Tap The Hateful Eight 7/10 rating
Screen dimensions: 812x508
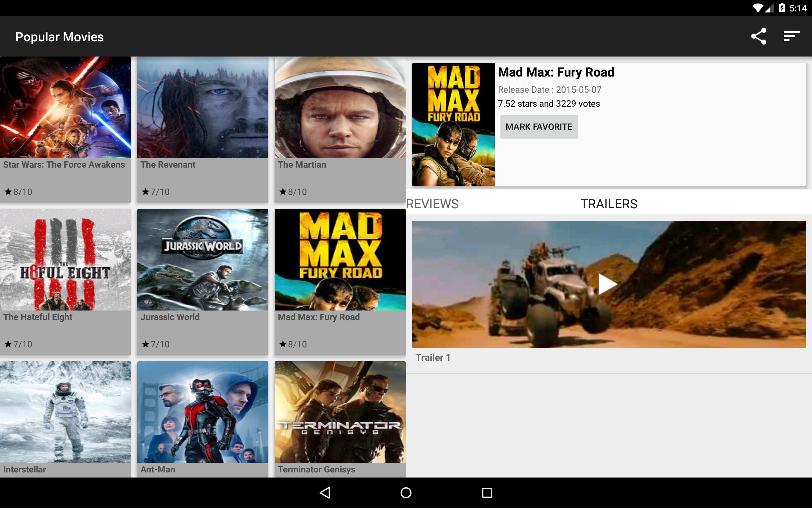[x=18, y=344]
